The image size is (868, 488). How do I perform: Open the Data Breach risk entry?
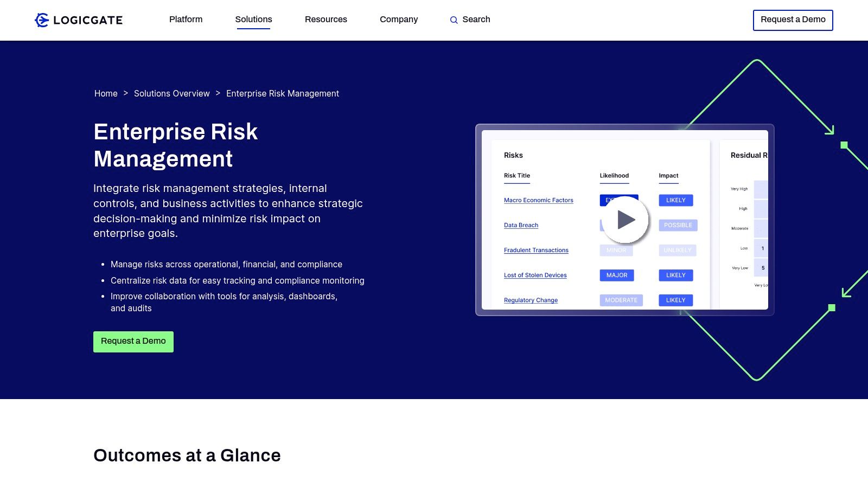point(521,225)
